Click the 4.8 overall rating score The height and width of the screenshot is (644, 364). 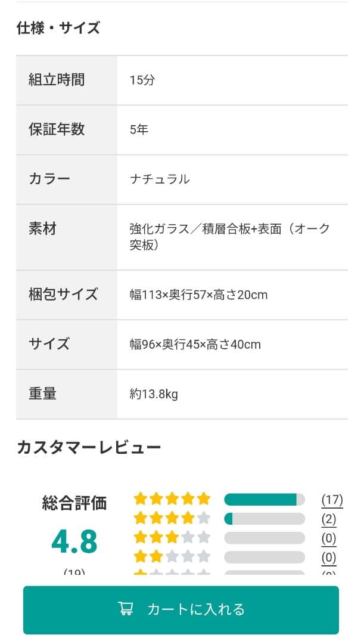pyautogui.click(x=74, y=541)
